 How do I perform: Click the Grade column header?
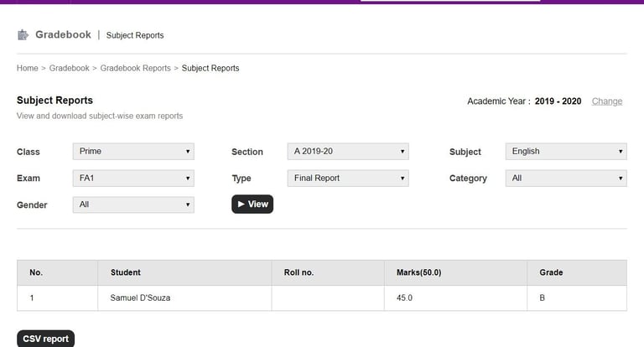point(551,272)
